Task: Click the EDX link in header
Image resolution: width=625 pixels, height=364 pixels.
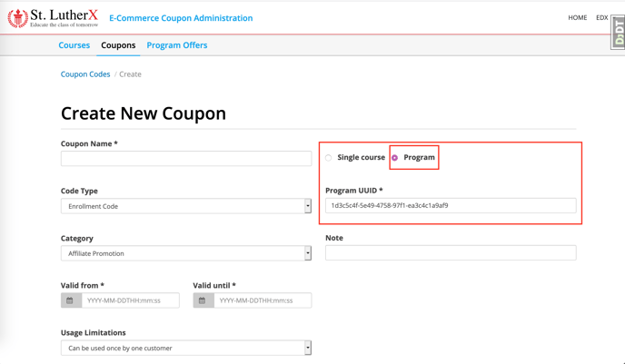Action: pos(602,17)
